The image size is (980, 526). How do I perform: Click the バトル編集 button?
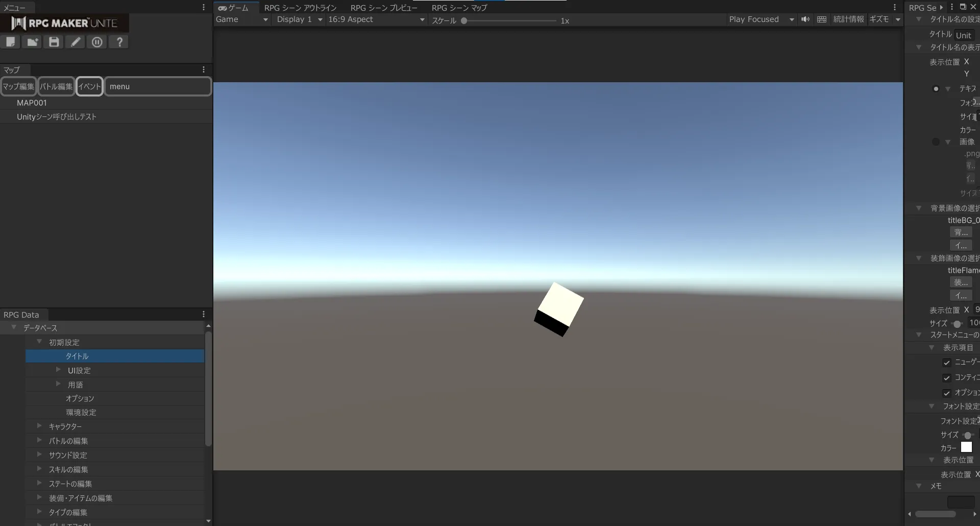click(x=56, y=86)
